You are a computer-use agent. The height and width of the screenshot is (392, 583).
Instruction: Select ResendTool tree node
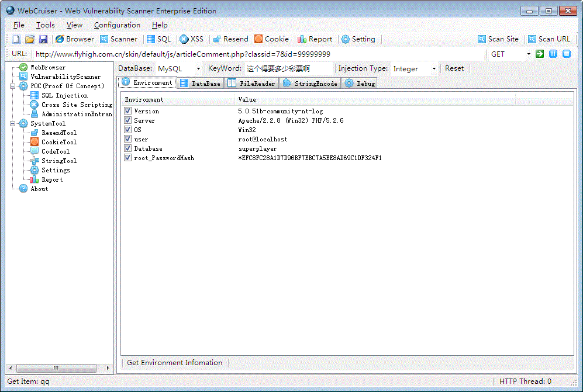pyautogui.click(x=58, y=133)
